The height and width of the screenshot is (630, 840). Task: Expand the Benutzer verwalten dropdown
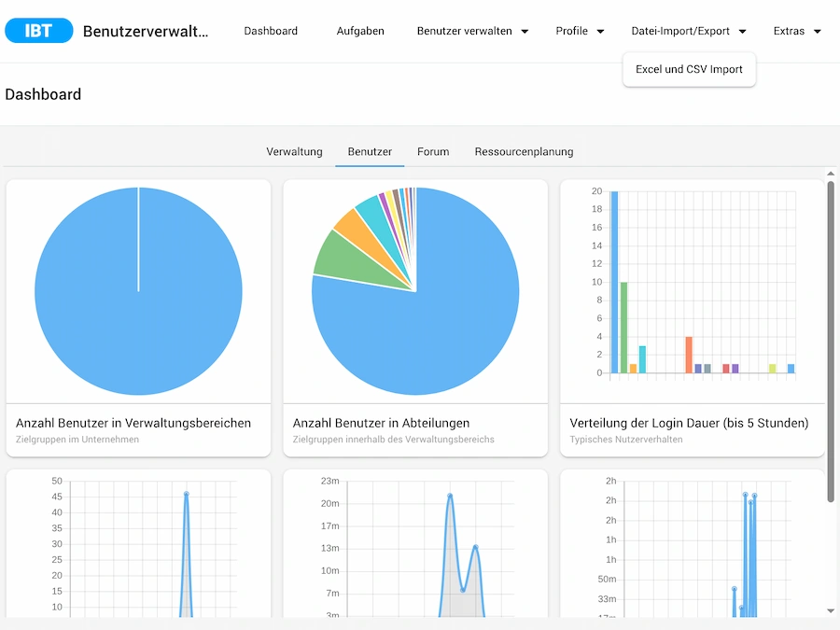tap(472, 31)
